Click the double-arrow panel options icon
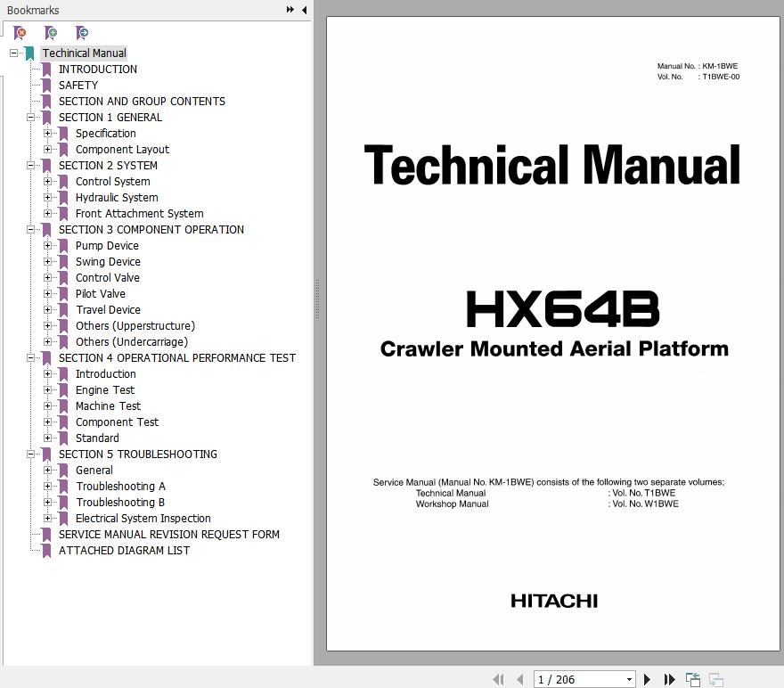Screen dimensions: 784x688 [x=290, y=10]
